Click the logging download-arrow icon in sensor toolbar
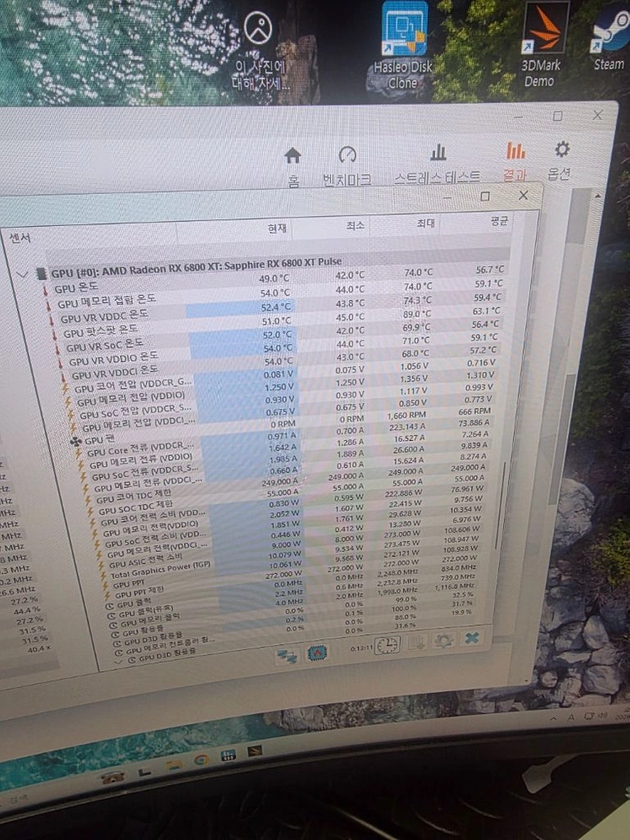The width and height of the screenshot is (630, 840). point(417,642)
